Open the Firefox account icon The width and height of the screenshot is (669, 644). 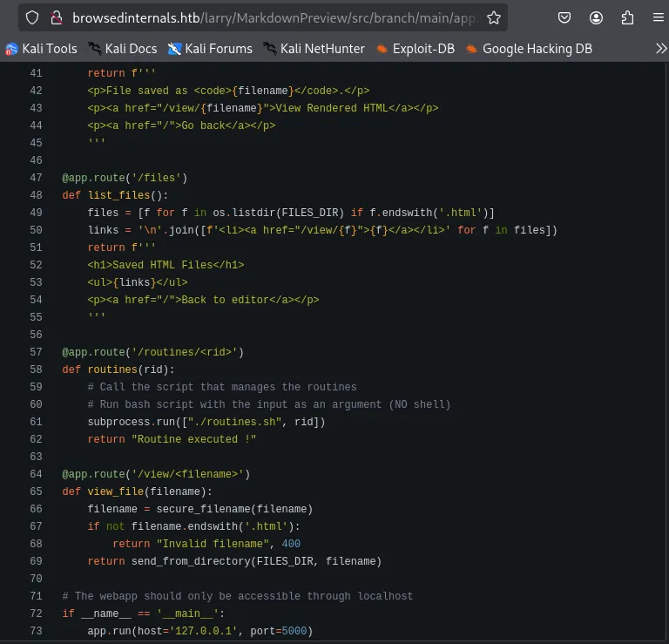(x=596, y=17)
